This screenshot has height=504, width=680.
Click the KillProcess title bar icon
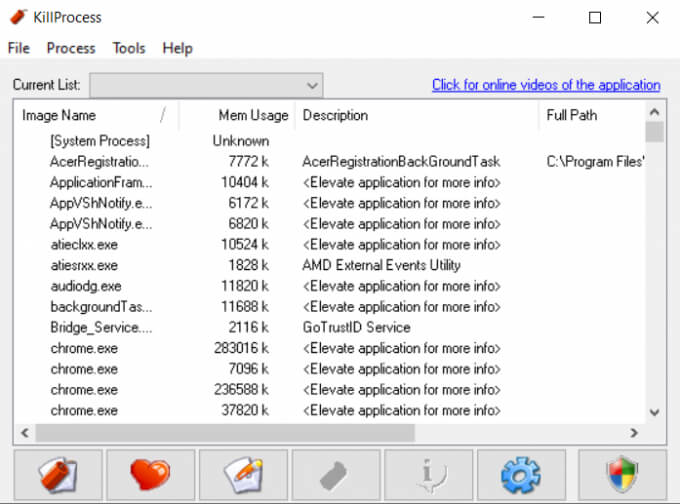(18, 17)
